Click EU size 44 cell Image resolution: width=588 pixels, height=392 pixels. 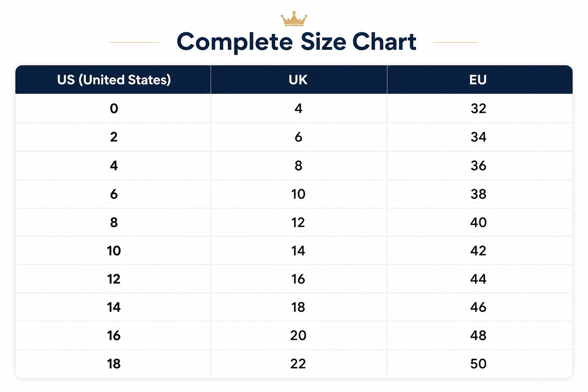coord(480,279)
